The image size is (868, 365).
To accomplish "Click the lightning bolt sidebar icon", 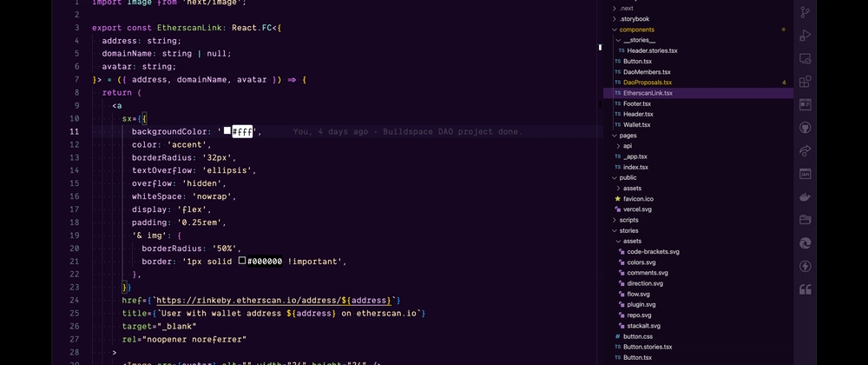I will click(805, 267).
